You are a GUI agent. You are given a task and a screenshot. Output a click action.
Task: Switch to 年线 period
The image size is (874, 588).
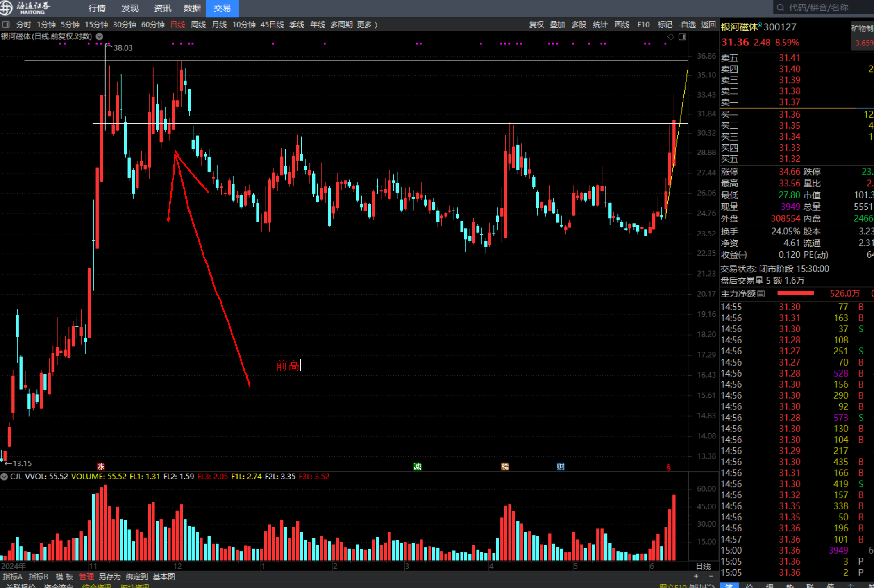click(x=318, y=25)
